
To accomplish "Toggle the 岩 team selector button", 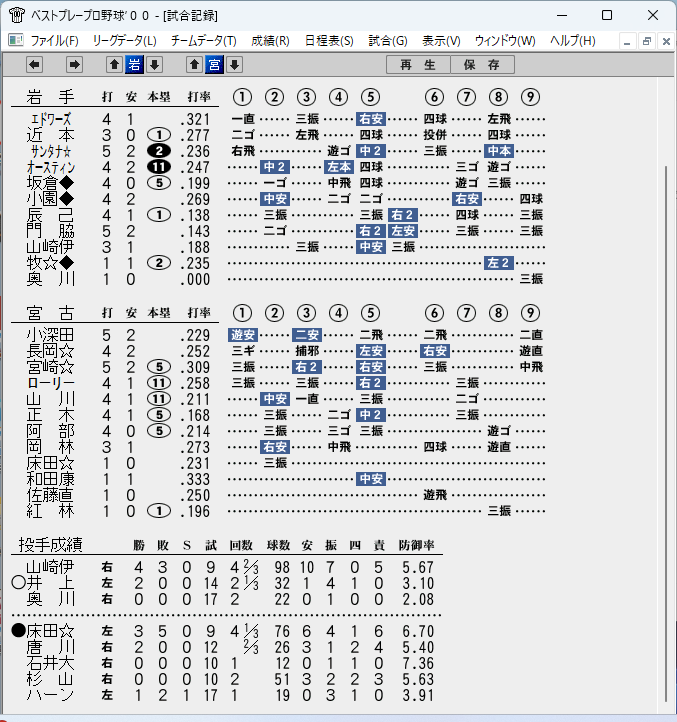I will 134,65.
